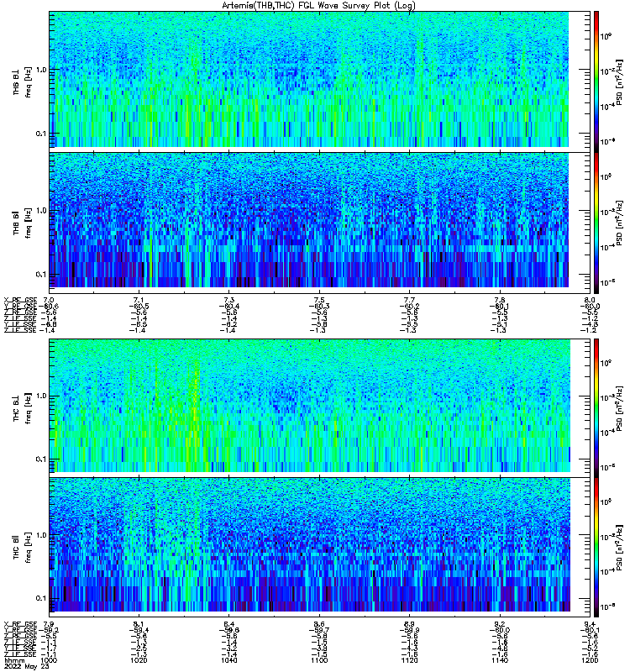The height and width of the screenshot is (672, 630).
Task: Click the THB X_RE_GSE value 8.0
Action: point(590,300)
